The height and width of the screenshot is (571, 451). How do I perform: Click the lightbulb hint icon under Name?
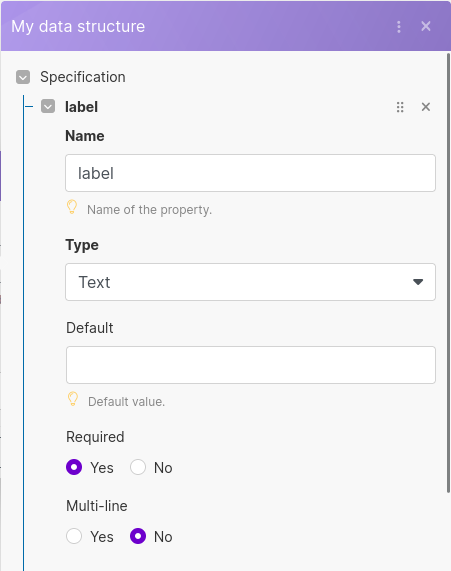pyautogui.click(x=72, y=207)
